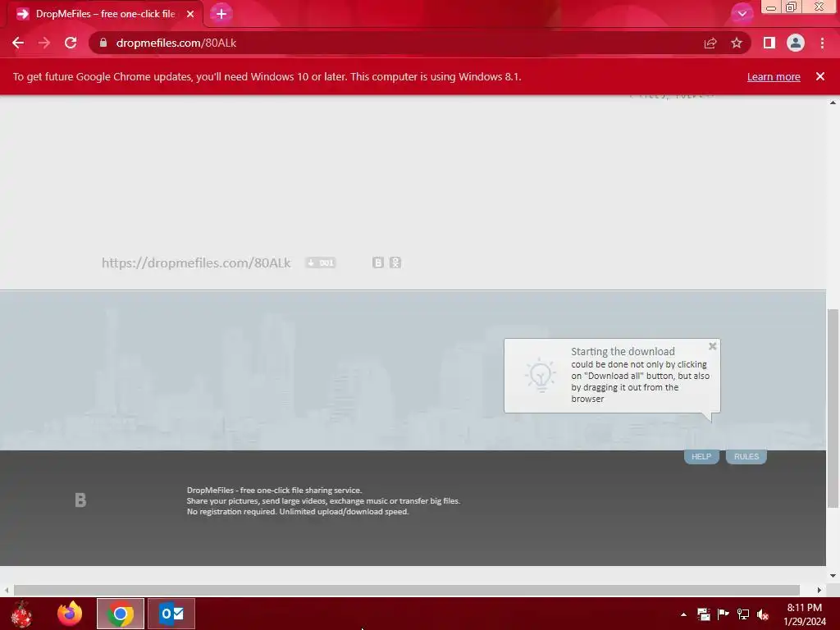The height and width of the screenshot is (630, 840).
Task: Launch Firefox from the taskbar
Action: tap(70, 614)
